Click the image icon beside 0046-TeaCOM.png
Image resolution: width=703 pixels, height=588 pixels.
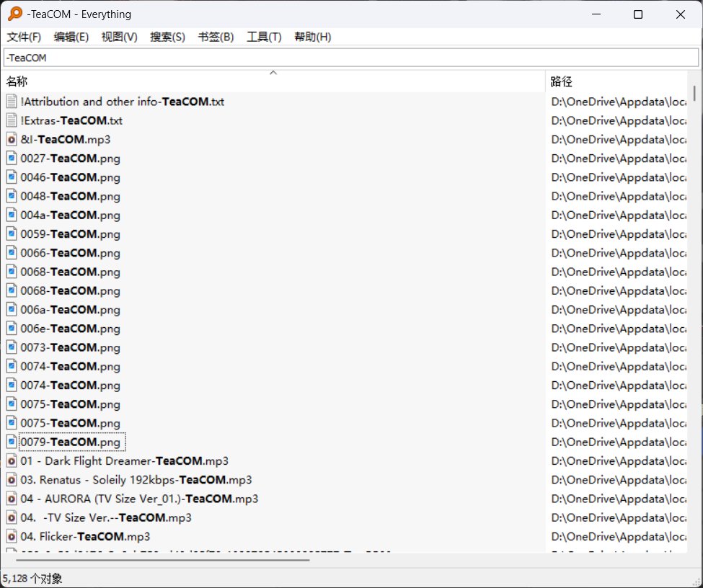[12, 177]
